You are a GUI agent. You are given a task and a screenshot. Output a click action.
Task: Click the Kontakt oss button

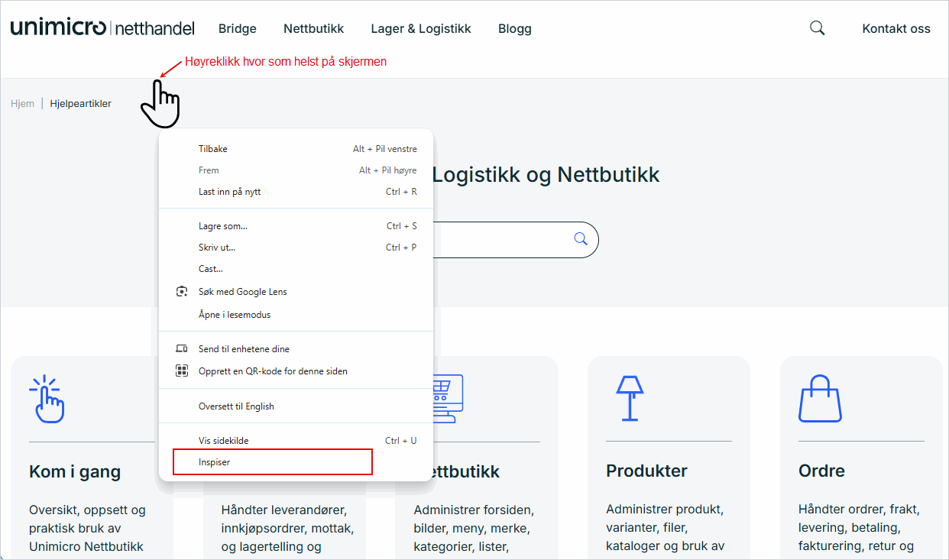pos(896,29)
